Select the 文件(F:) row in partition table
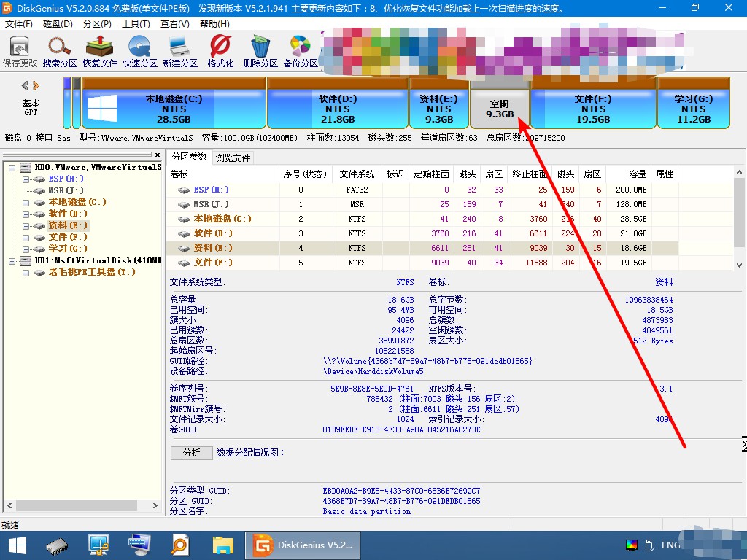The height and width of the screenshot is (560, 747). pyautogui.click(x=422, y=262)
